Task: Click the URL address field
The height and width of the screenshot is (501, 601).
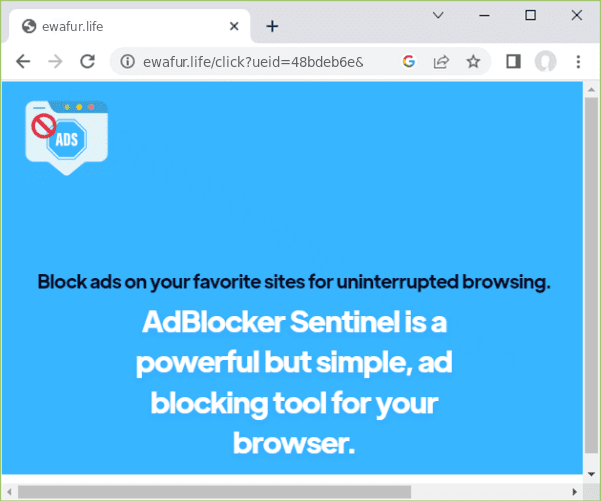Action: tap(260, 62)
